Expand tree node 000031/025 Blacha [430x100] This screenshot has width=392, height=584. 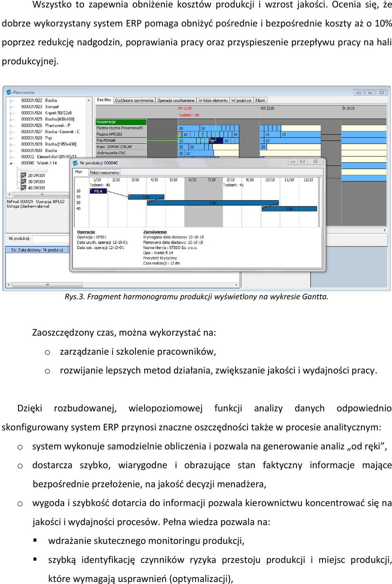point(11,119)
